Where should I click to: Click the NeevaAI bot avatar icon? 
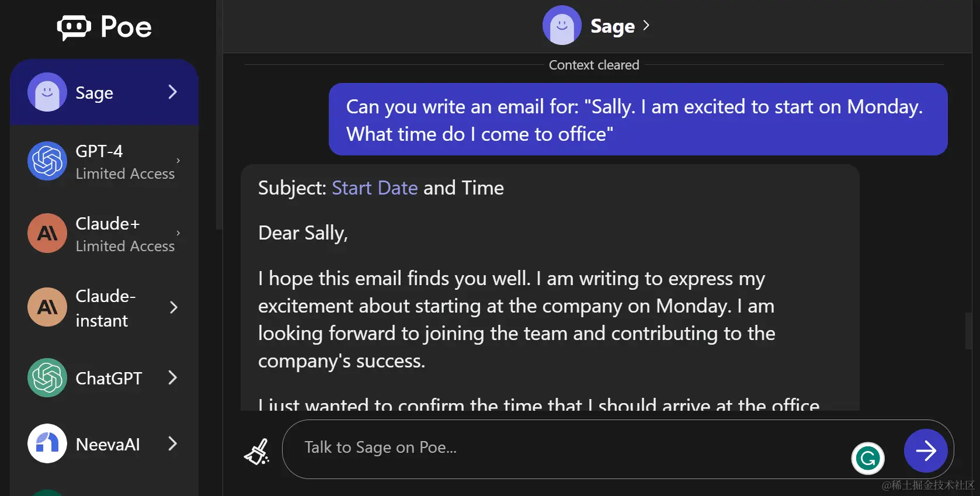click(x=47, y=443)
